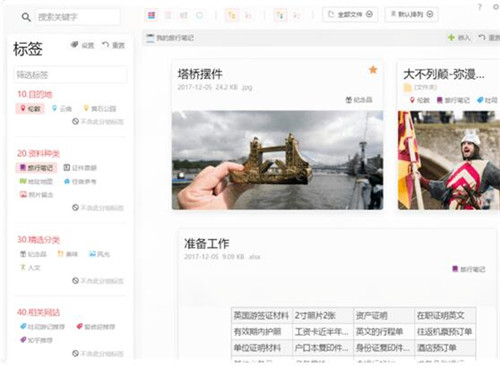Toggle the orange star on 塔桥摆件 card
Viewport: 500px width, 367px height.
coord(373,70)
